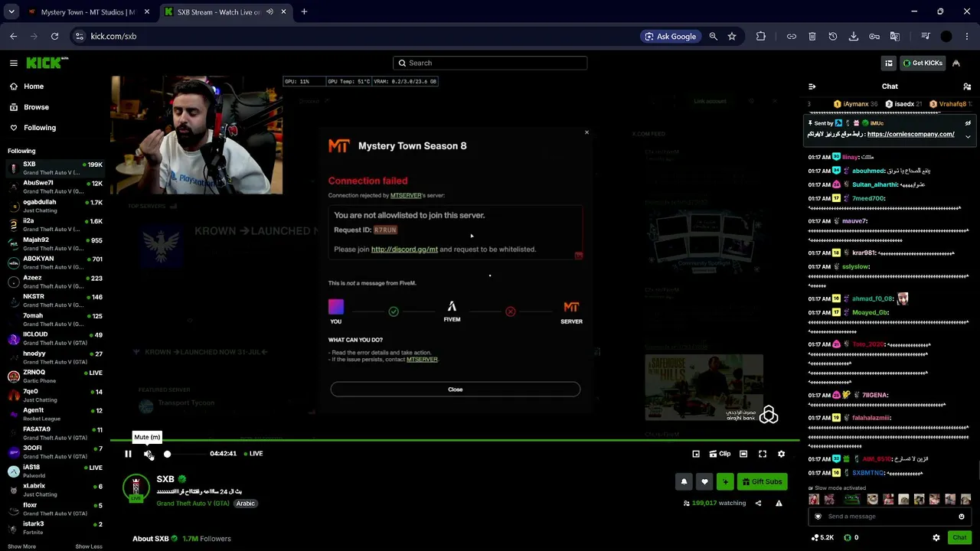The image size is (980, 551).
Task: Open the discord.gg/mt link
Action: (404, 249)
